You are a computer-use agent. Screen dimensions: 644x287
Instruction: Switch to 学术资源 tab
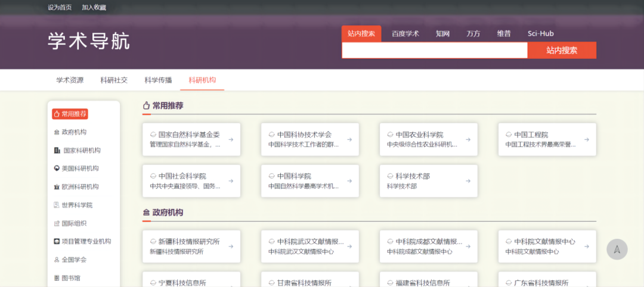point(70,80)
